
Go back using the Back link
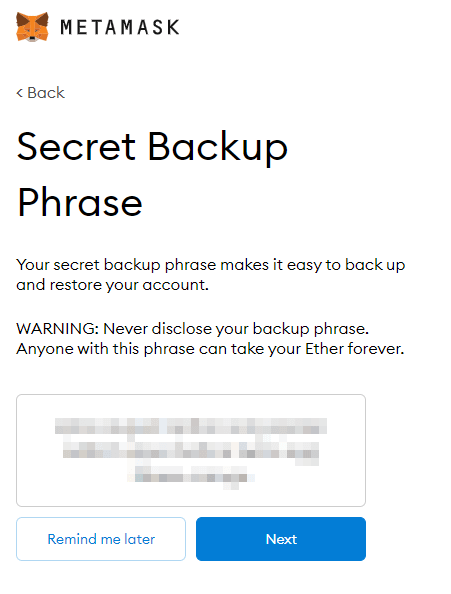pos(41,93)
